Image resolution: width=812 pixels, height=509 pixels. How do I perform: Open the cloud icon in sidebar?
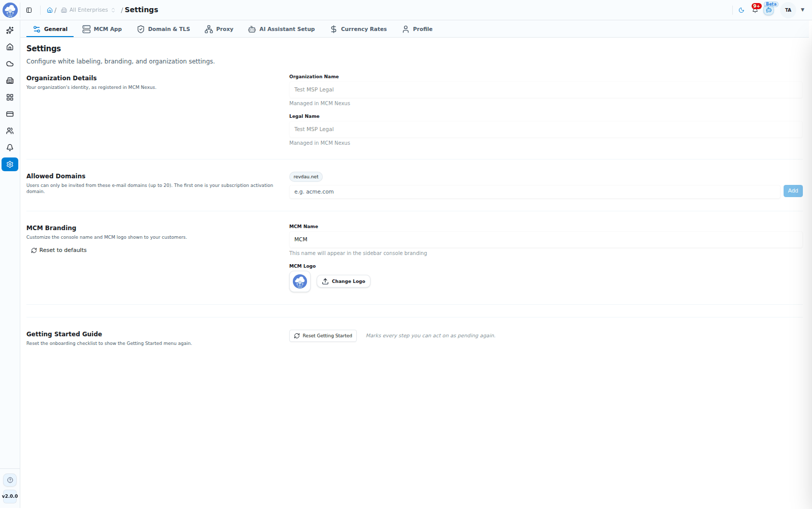coord(10,64)
